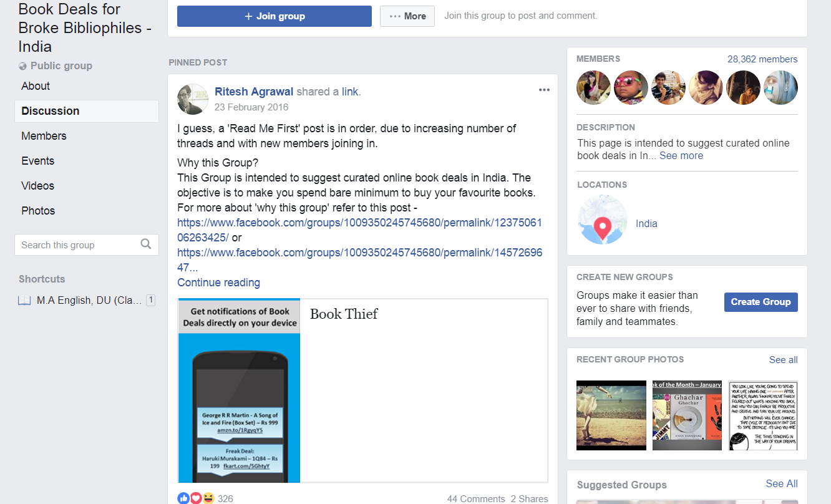Open the More options dropdown
This screenshot has height=504, width=831.
point(407,16)
